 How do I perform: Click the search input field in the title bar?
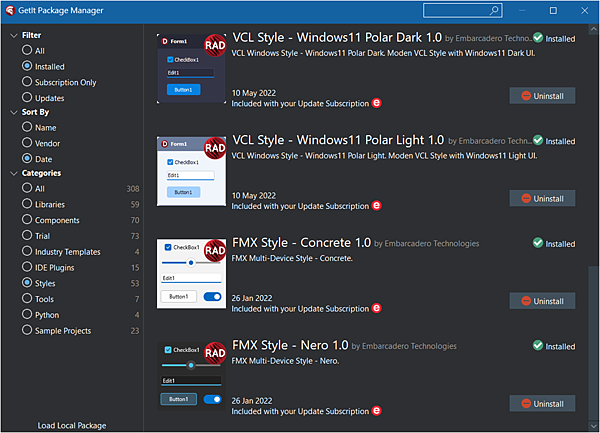pos(462,11)
